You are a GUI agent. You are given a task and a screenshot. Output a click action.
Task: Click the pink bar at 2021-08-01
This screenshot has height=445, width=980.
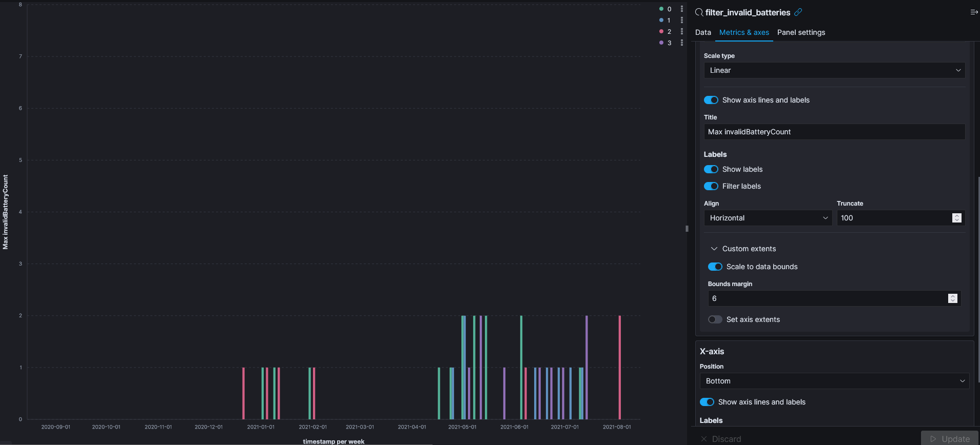tap(620, 367)
